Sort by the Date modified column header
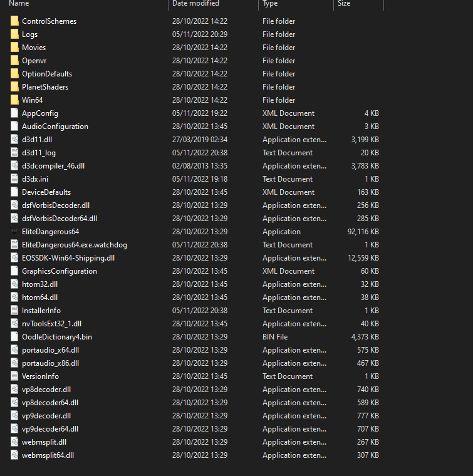The image size is (473, 476). tap(195, 3)
